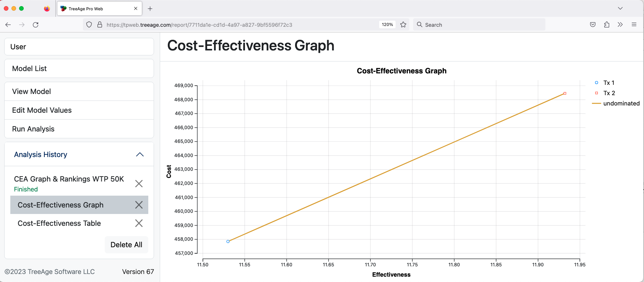
Task: Open the Model List menu item
Action: (79, 68)
